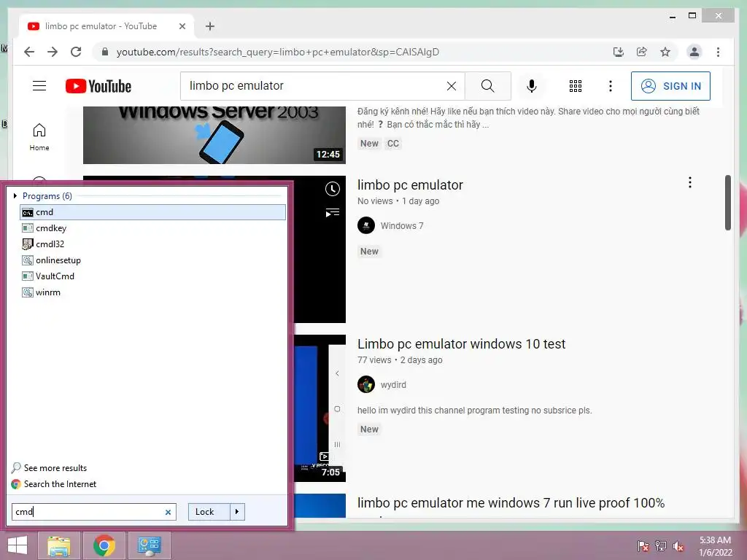Click Search the Internet
The width and height of the screenshot is (747, 560).
coord(54,484)
